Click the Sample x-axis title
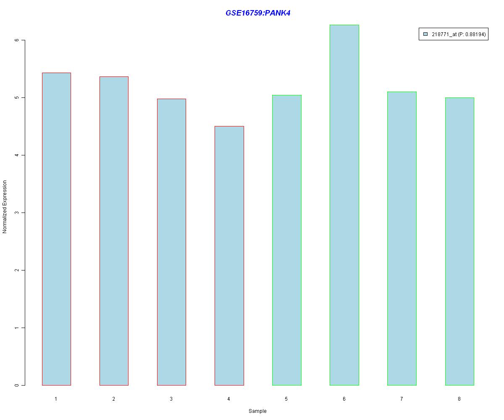The height and width of the screenshot is (420, 504). point(257,411)
